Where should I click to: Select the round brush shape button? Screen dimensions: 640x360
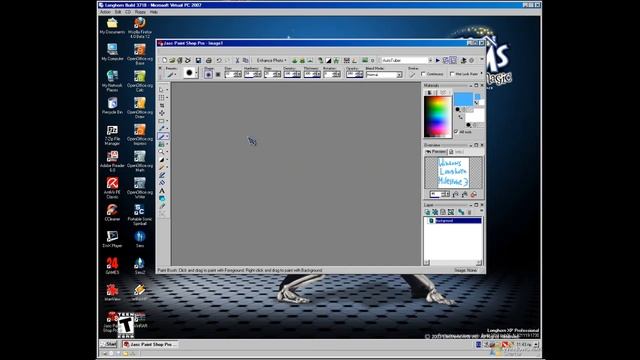209,74
